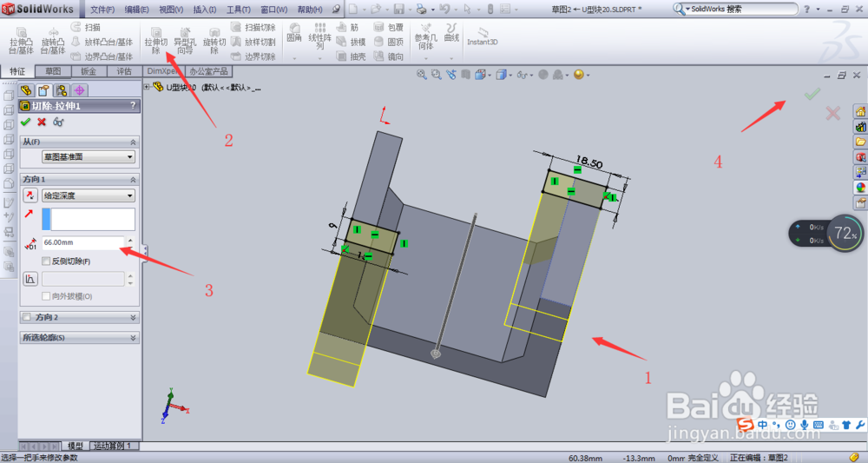This screenshot has width=868, height=463.
Task: Switch to the 办公室产品 tab
Action: click(208, 71)
